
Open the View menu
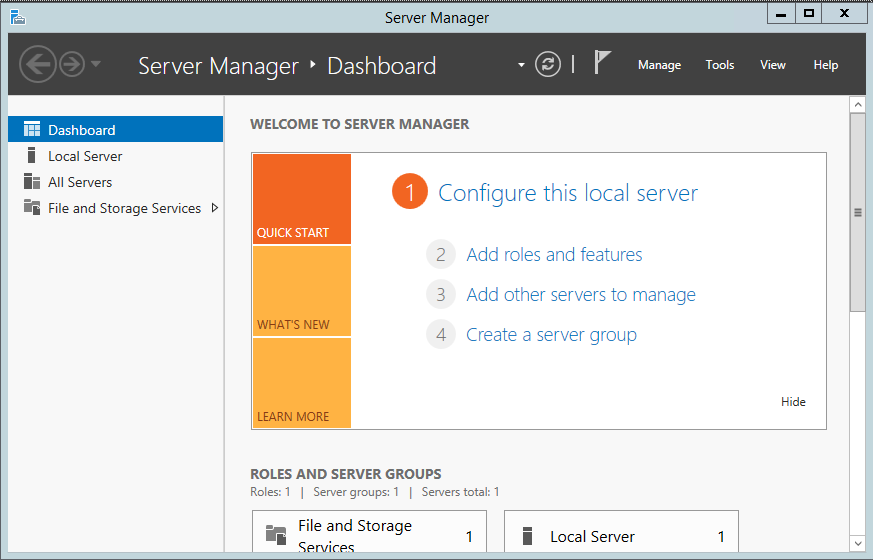click(x=772, y=65)
